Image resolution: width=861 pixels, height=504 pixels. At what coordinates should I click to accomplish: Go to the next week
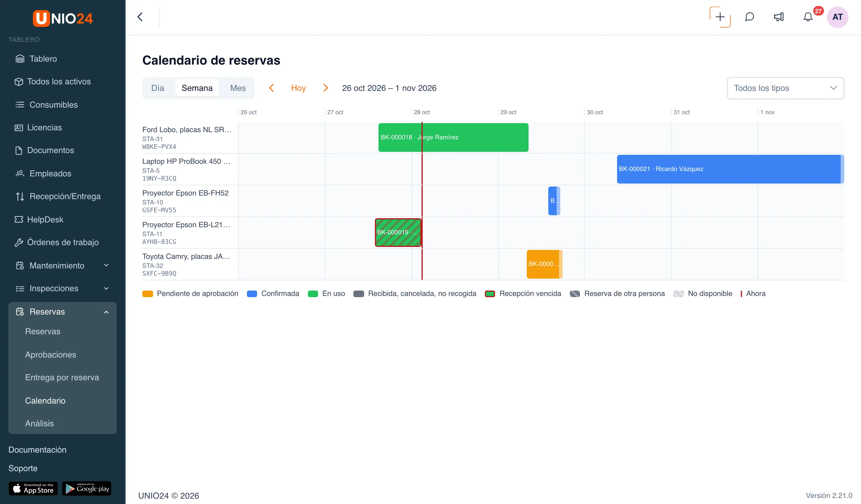[325, 88]
